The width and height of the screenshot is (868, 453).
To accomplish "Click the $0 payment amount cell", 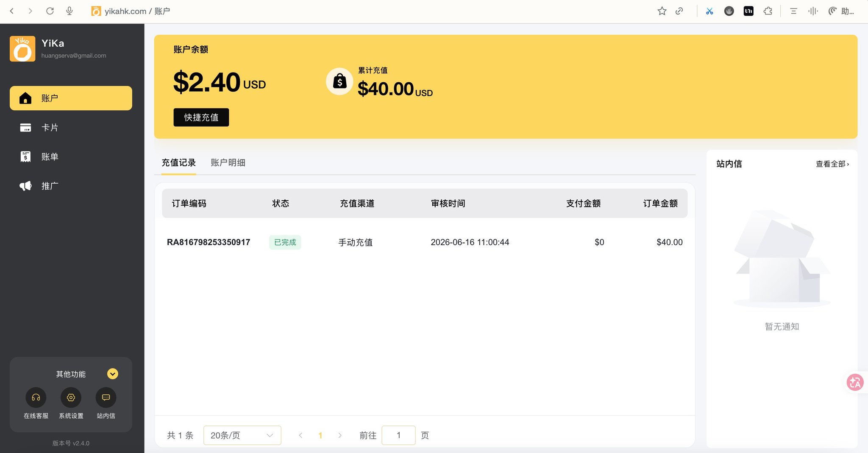I will tap(599, 242).
